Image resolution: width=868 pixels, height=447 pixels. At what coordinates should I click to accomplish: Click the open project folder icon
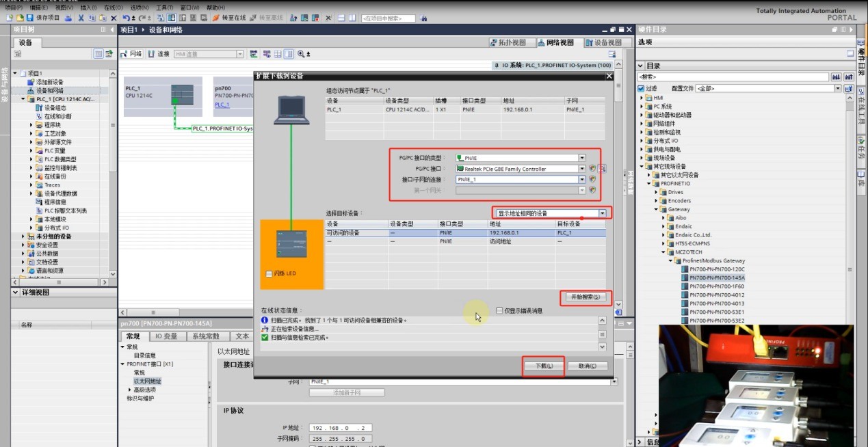[20, 17]
